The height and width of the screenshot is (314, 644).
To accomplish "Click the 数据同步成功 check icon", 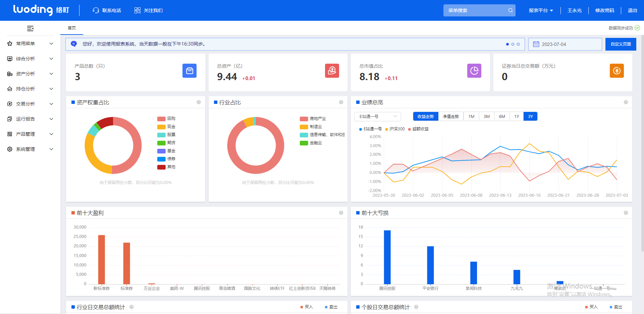I will (x=637, y=28).
